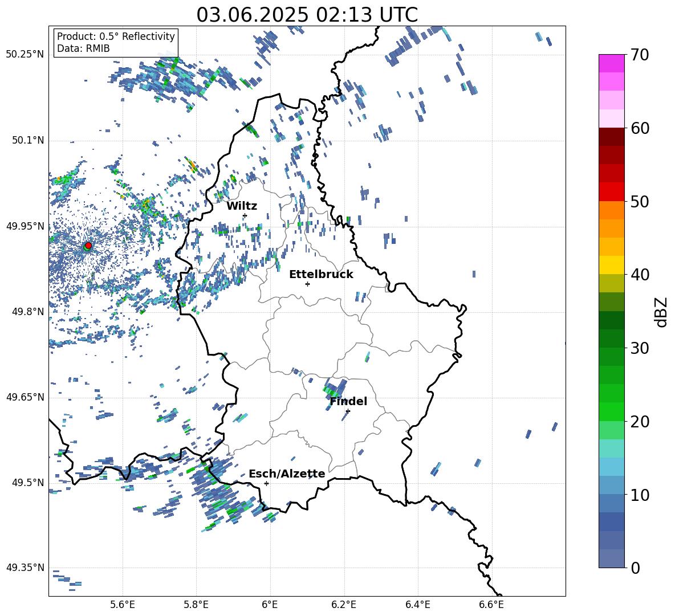Click the 5.8°E longitude label
The height and width of the screenshot is (616, 675).
196,605
